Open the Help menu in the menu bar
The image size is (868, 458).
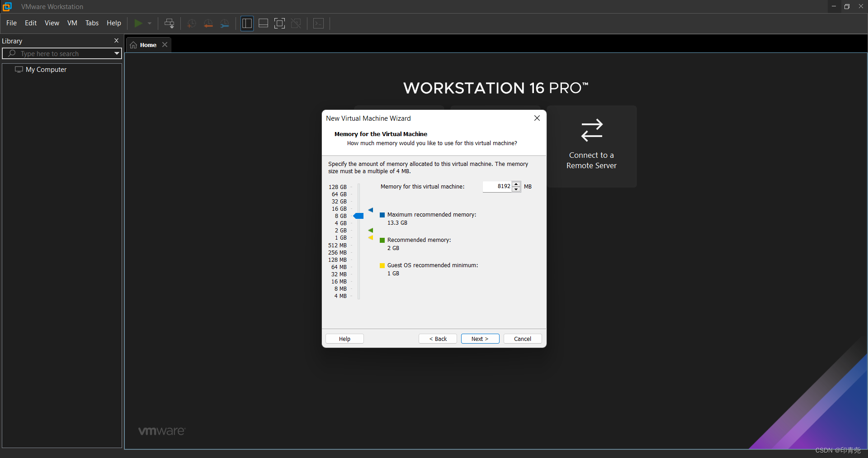click(114, 23)
